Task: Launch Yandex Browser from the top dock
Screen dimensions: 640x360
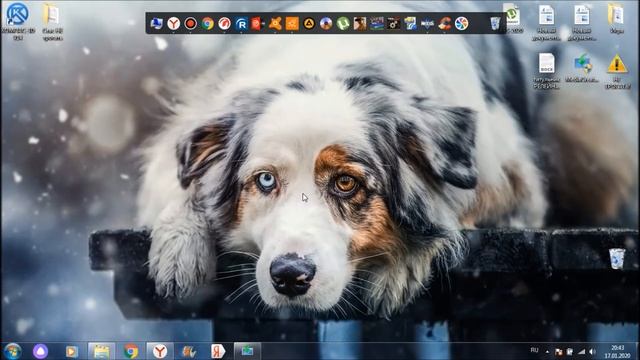Action: pyautogui.click(x=173, y=23)
